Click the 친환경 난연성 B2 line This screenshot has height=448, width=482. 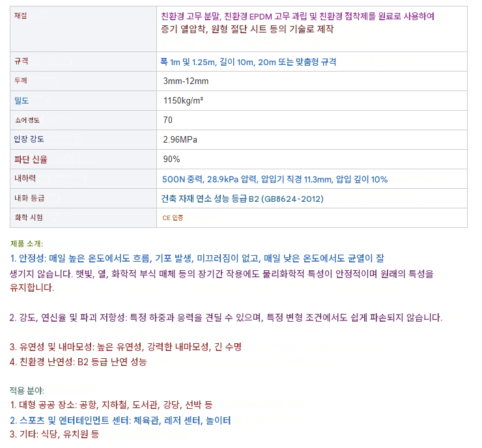coord(78,361)
